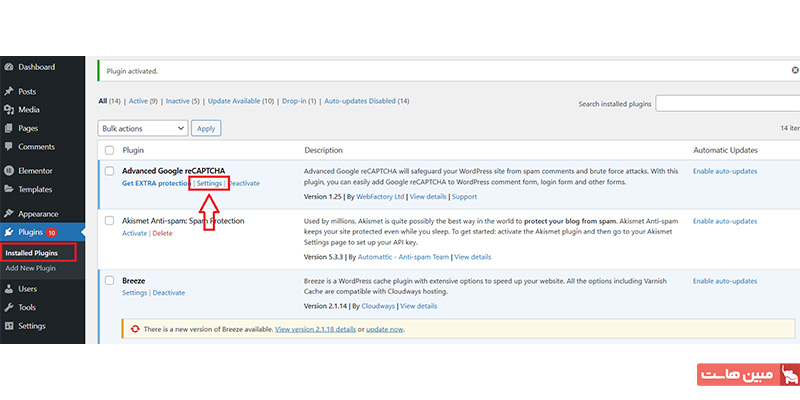Click the Media library icon
The width and height of the screenshot is (800, 400).
8,110
